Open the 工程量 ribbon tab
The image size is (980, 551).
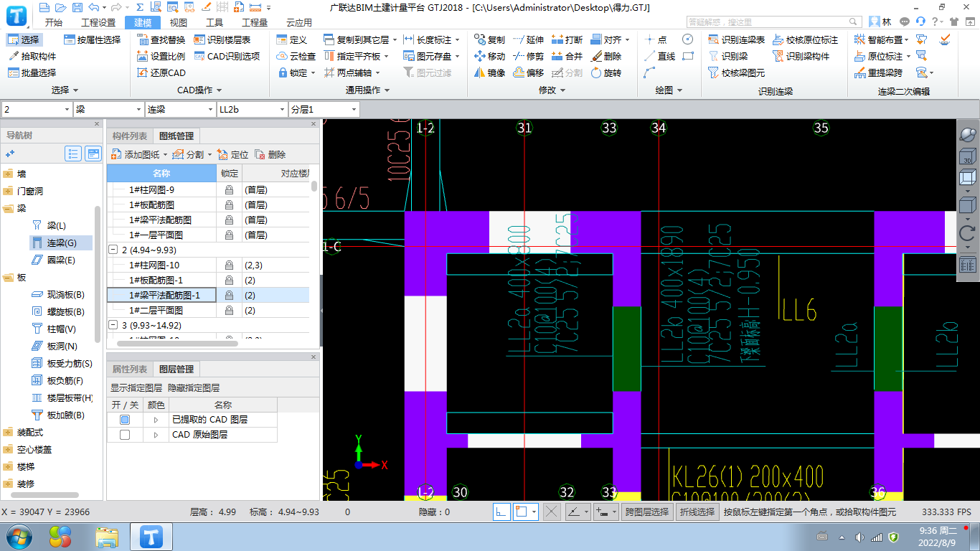255,22
